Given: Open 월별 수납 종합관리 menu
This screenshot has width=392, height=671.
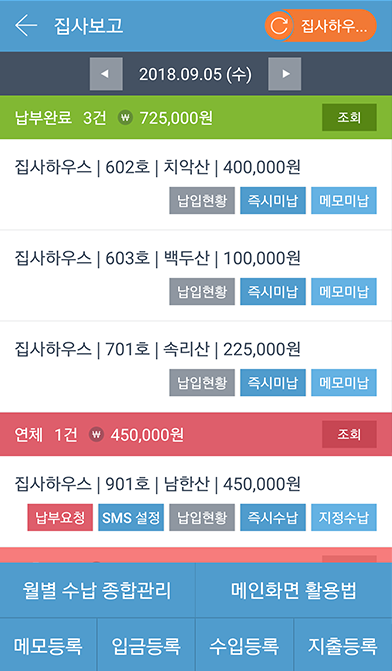Looking at the screenshot, I should pyautogui.click(x=97, y=590).
